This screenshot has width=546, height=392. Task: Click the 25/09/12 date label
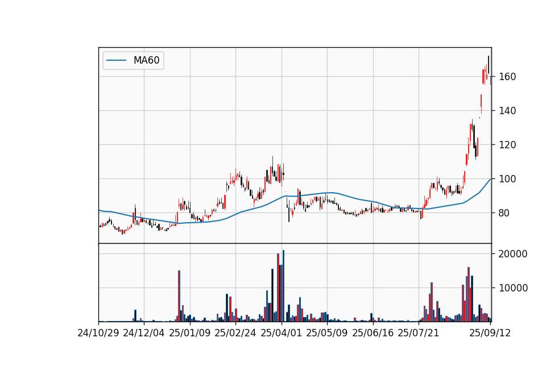490,333
